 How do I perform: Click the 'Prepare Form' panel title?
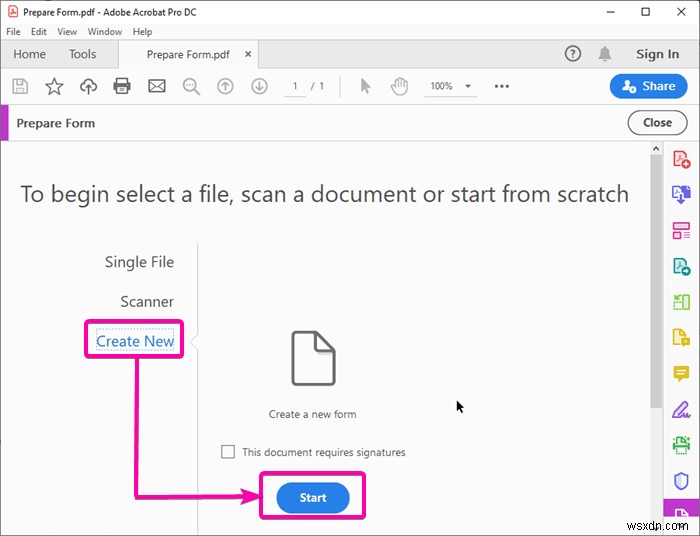(x=56, y=123)
